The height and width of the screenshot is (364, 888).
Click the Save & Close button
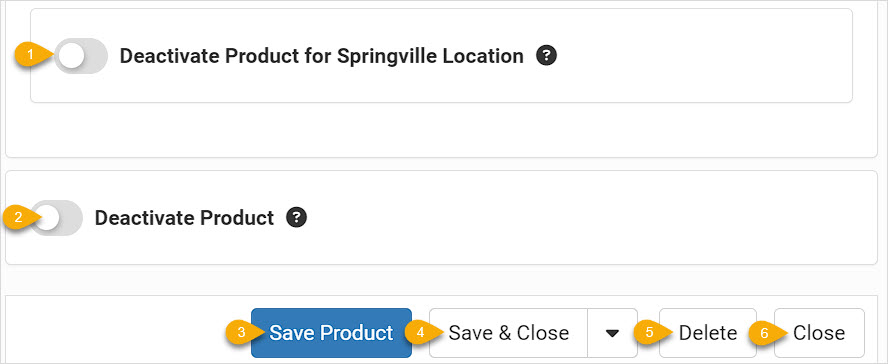[509, 333]
